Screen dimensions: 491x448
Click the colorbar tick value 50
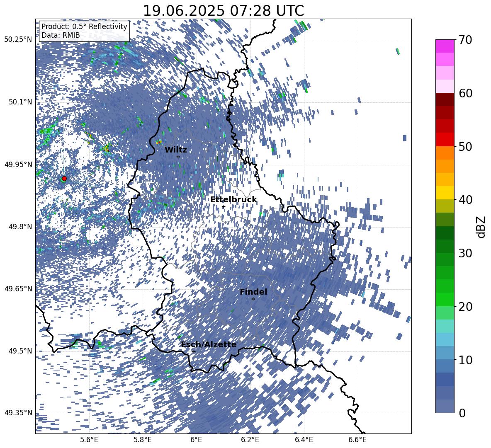point(465,146)
